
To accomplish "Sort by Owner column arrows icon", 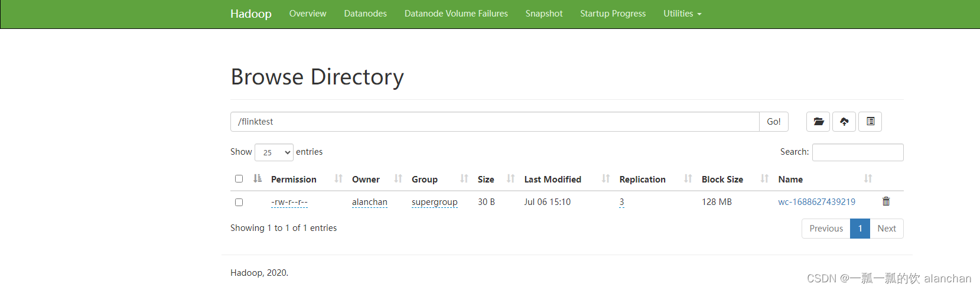I will pos(398,178).
